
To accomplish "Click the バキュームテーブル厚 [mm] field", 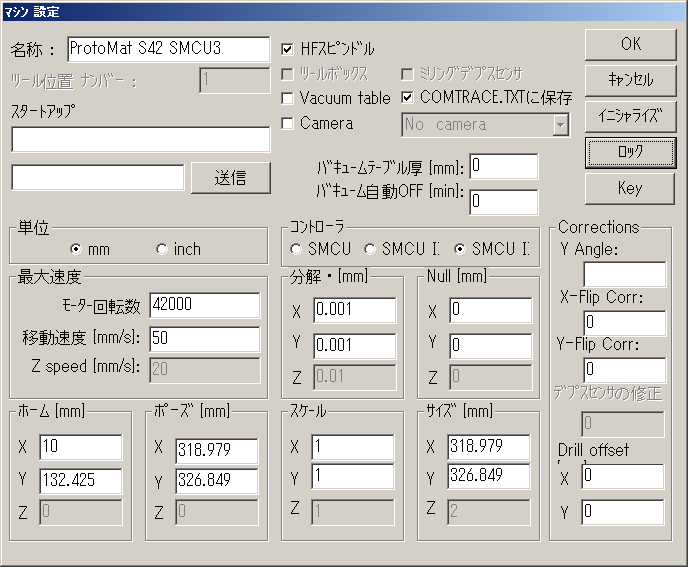I will point(504,166).
